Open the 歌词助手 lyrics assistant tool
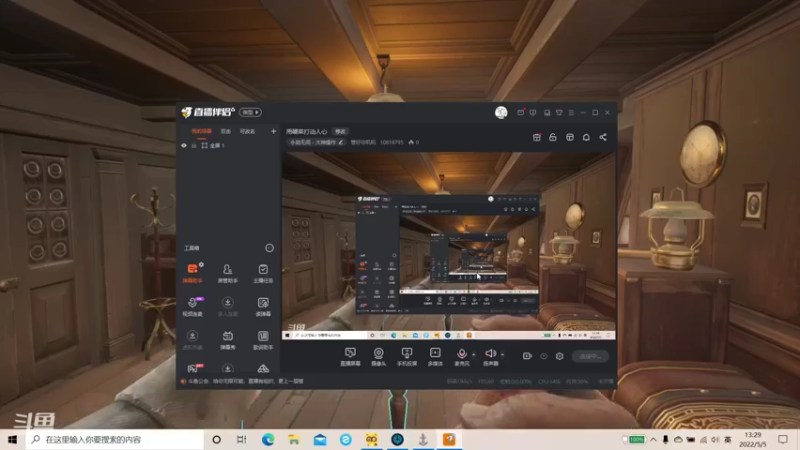 263,340
